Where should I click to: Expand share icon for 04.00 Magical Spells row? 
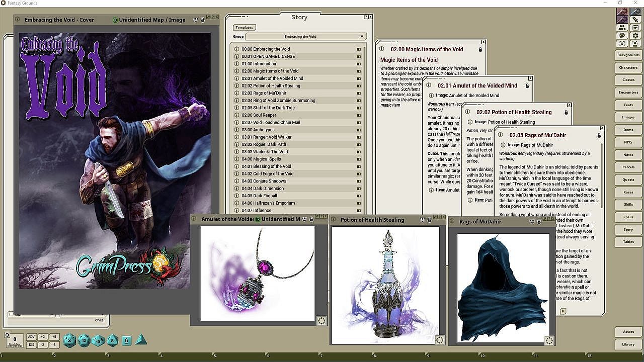click(x=359, y=159)
